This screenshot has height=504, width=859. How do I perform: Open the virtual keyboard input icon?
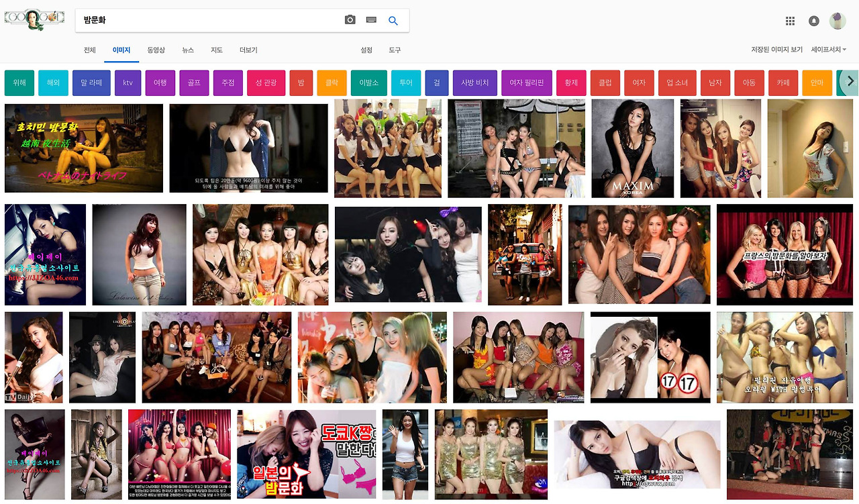click(x=370, y=19)
